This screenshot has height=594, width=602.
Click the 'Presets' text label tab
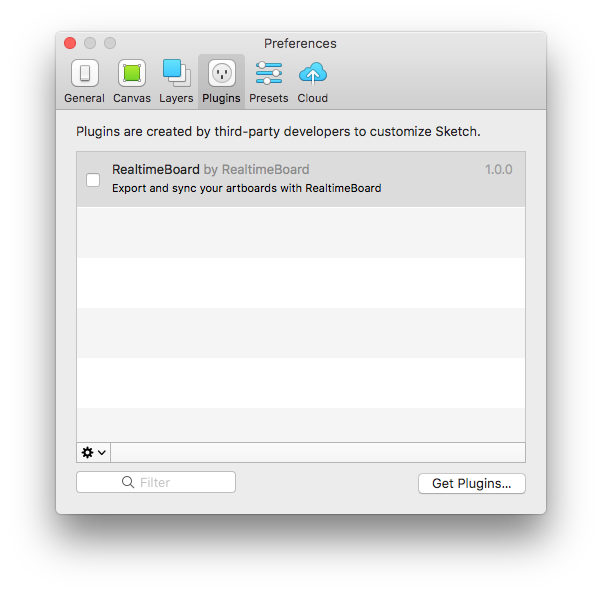tap(269, 98)
